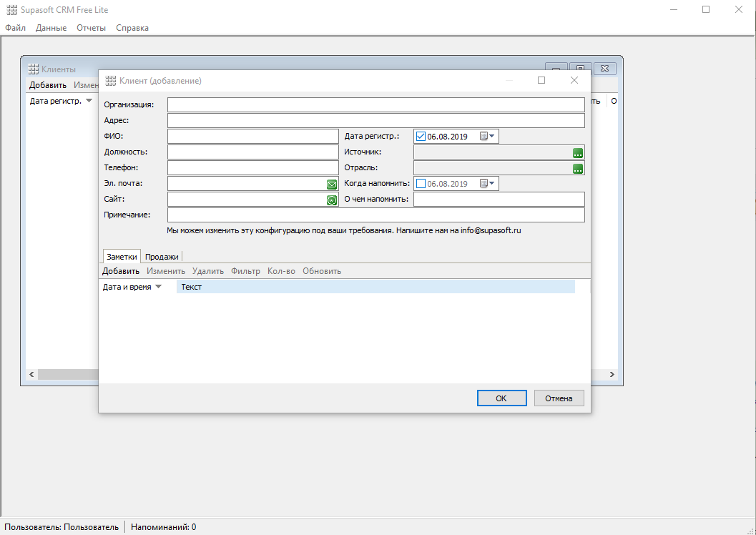Add a note via Добавить in notes toolbar

point(121,271)
